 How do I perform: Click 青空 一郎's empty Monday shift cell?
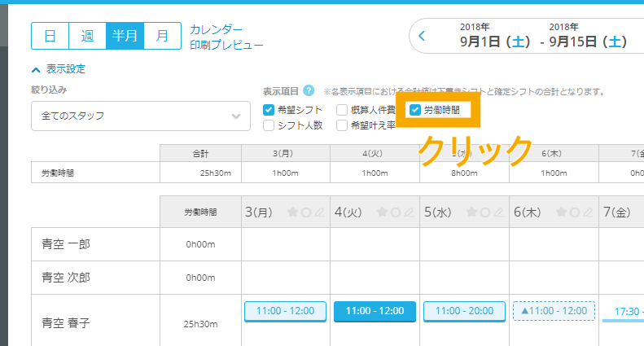click(x=286, y=244)
